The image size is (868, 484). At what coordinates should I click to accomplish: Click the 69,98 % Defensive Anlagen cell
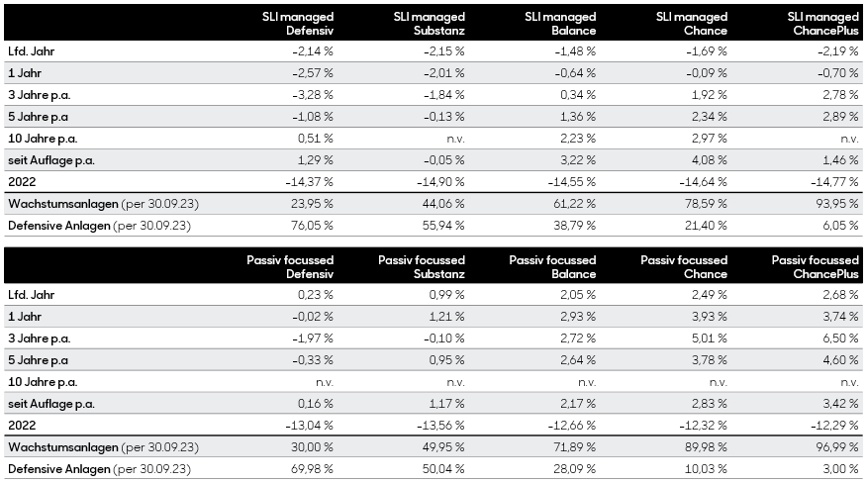(x=312, y=469)
